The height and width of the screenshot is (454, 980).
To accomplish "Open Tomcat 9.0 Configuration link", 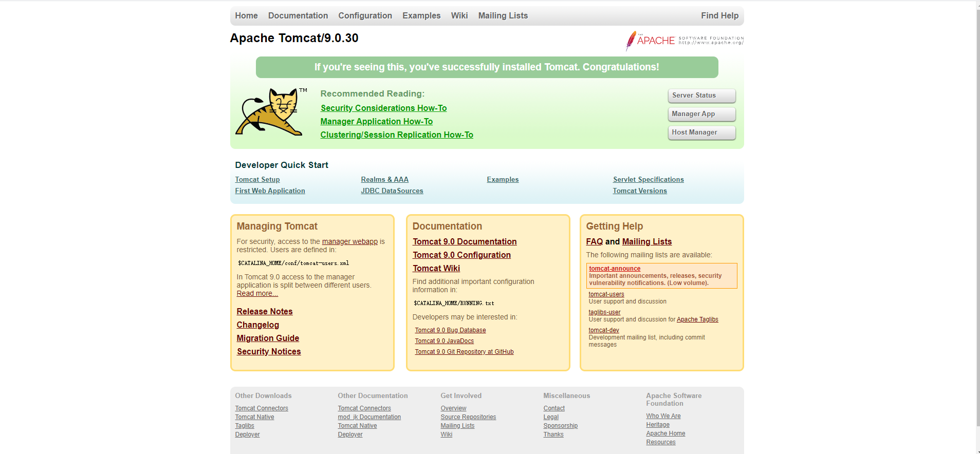I will (x=461, y=255).
